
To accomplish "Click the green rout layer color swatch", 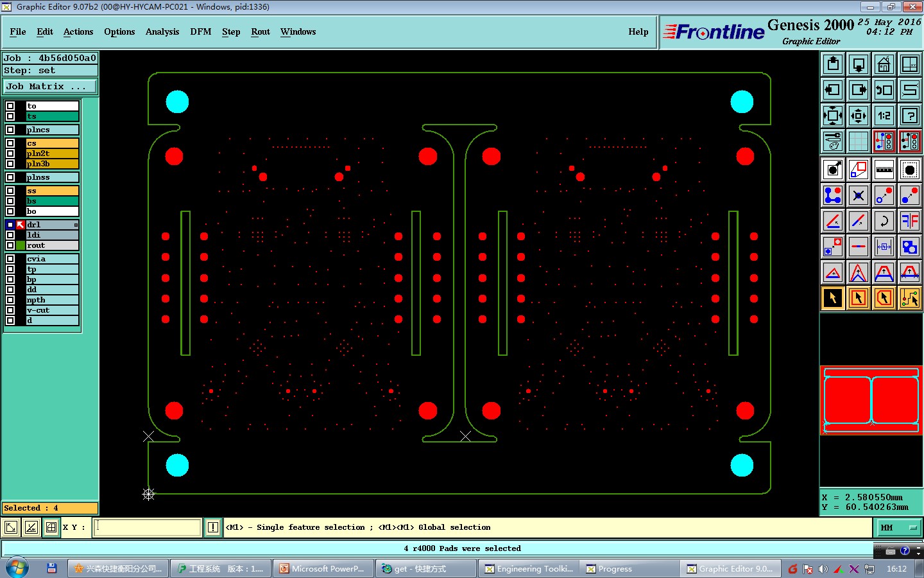I will coord(21,245).
